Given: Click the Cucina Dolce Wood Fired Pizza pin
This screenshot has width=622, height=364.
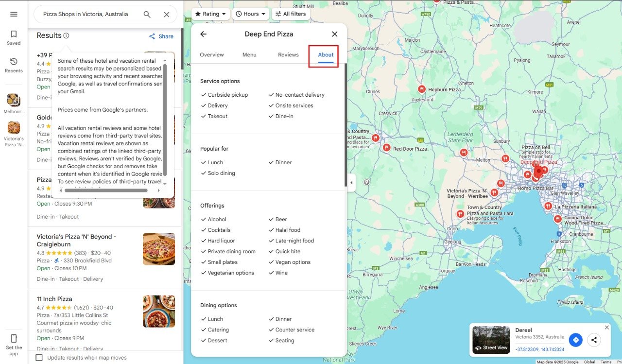Looking at the screenshot, I should pos(557,219).
